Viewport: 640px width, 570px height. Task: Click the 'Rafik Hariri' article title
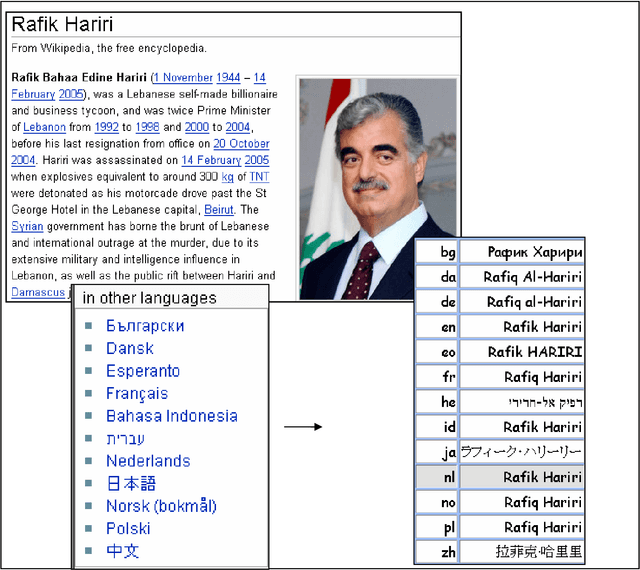pos(62,24)
